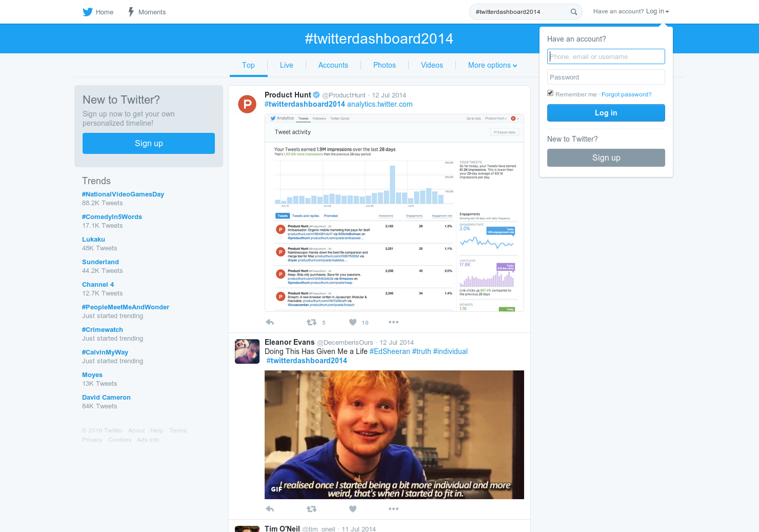The width and height of the screenshot is (759, 532).
Task: Switch to the Live tab
Action: (x=286, y=65)
